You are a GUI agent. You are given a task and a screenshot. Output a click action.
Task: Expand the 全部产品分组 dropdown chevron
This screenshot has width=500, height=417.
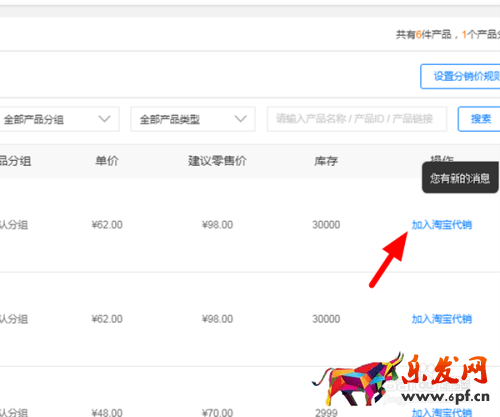tap(104, 119)
